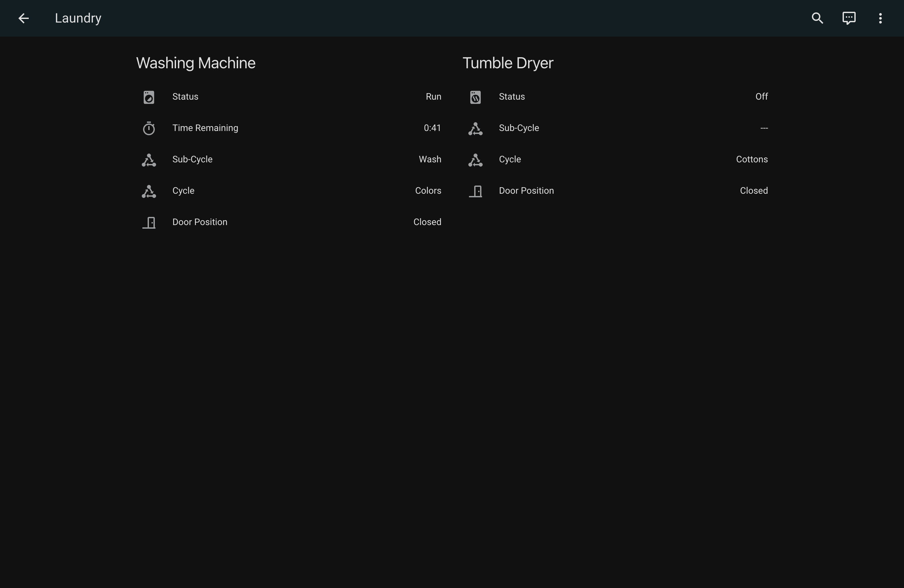Screen dimensions: 904x588
Task: Open the search icon in header
Action: point(817,18)
